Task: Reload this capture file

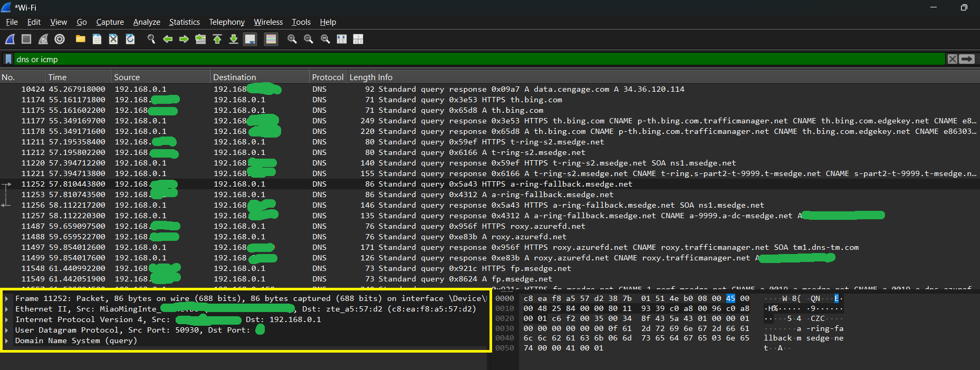Action: (x=130, y=39)
